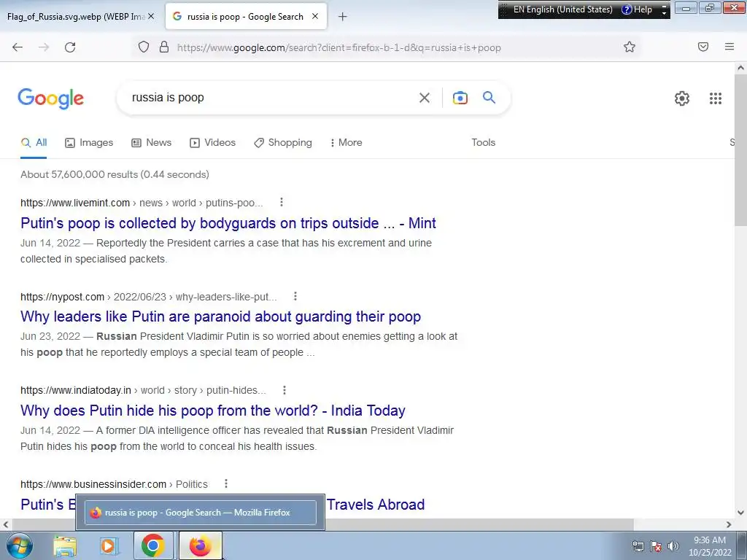
Task: Open the search Tools options
Action: tap(483, 142)
